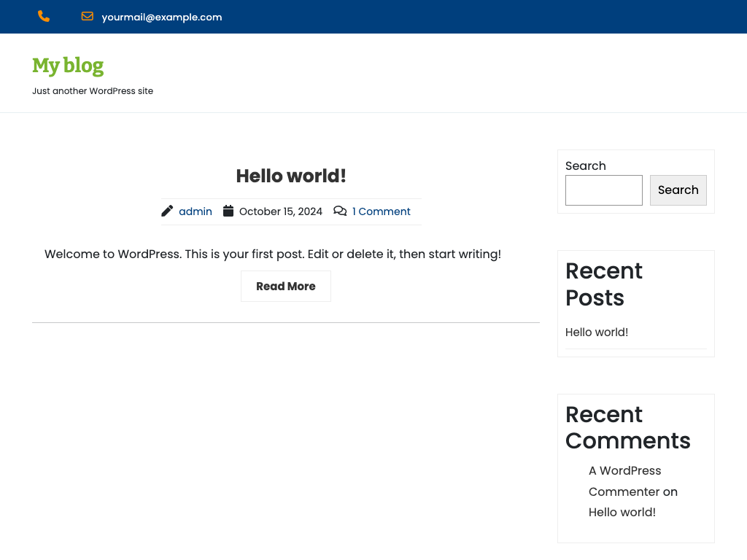747x560 pixels.
Task: Go to the My blog site title
Action: point(68,66)
